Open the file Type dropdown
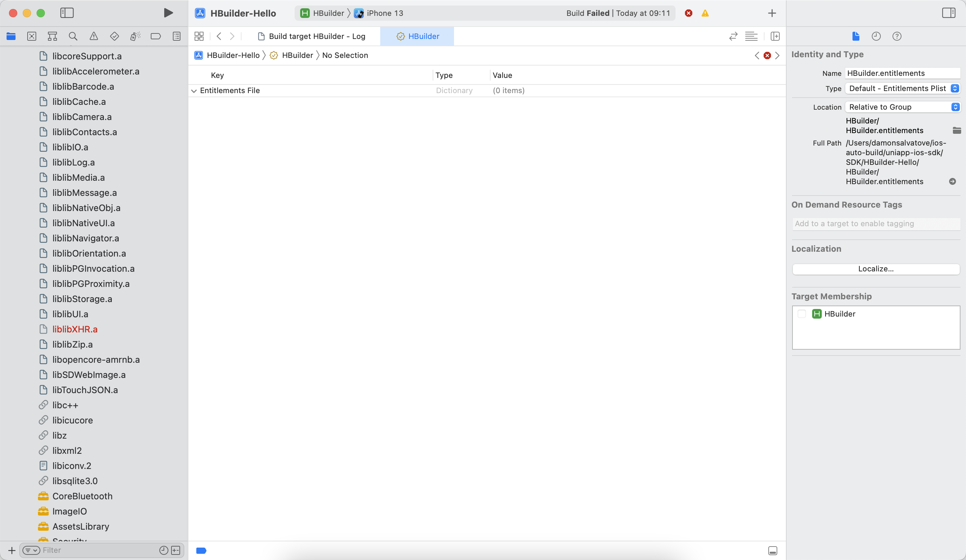This screenshot has height=560, width=966. (903, 89)
